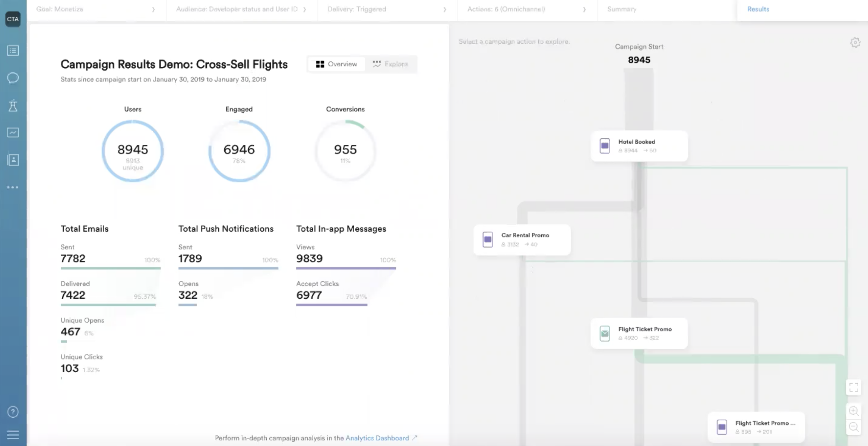This screenshot has width=868, height=446.
Task: Click the Car Rental Promo in-app icon
Action: (x=488, y=239)
